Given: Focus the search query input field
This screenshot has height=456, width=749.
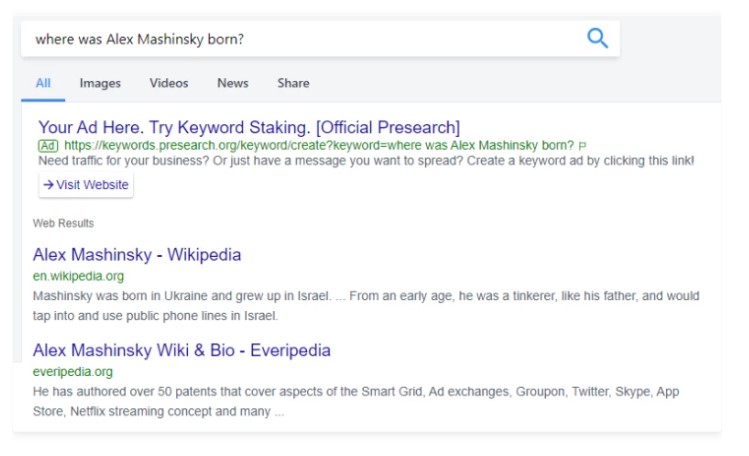Looking at the screenshot, I should 300,39.
